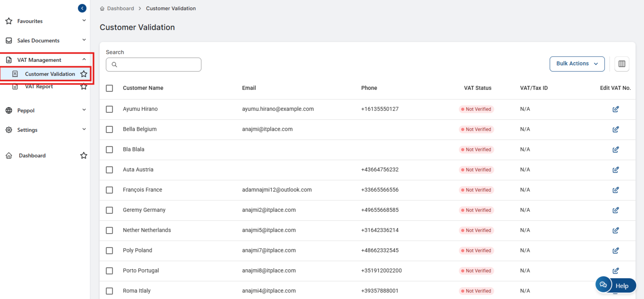Click home icon in the breadcrumb
Screen dimensions: 644x299
click(102, 9)
